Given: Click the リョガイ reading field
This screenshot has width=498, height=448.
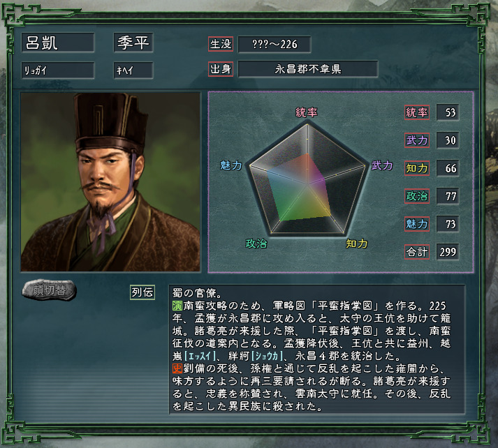Looking at the screenshot, I should [58, 70].
